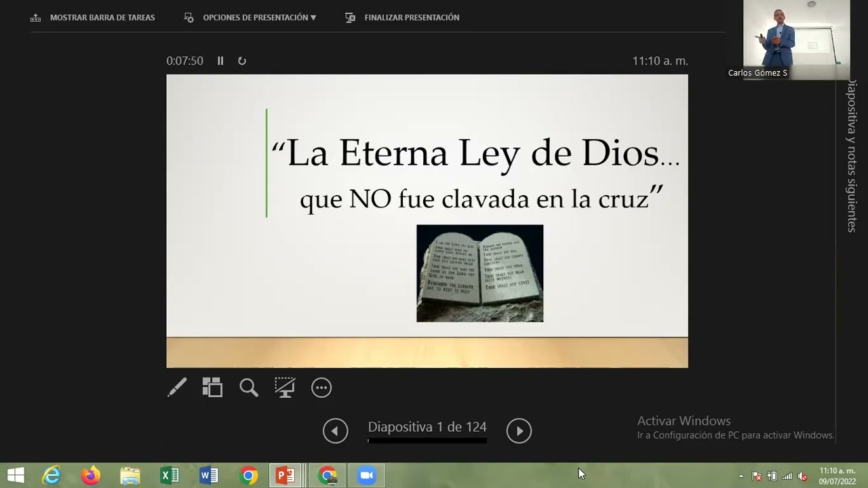Click the network signal tray icon

pos(787,476)
